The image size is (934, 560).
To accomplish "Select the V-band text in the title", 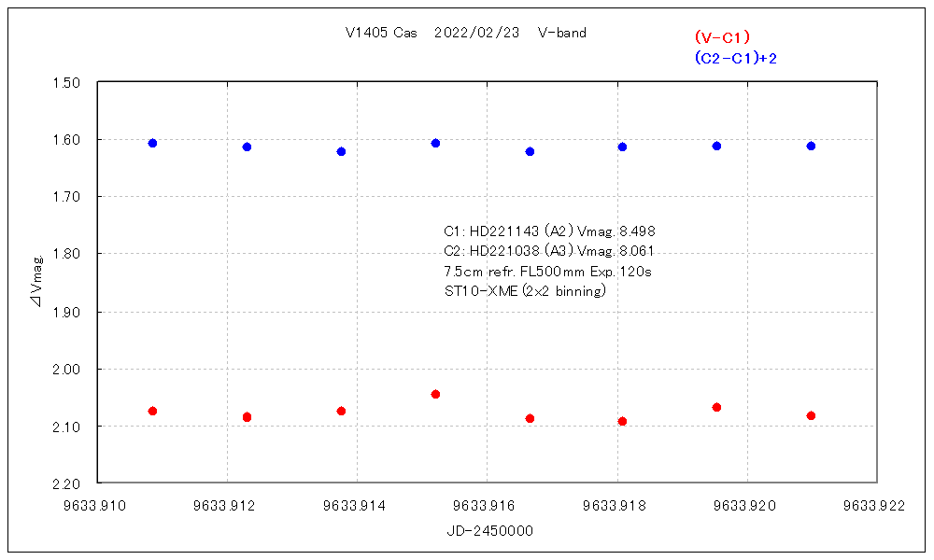I will coord(562,33).
